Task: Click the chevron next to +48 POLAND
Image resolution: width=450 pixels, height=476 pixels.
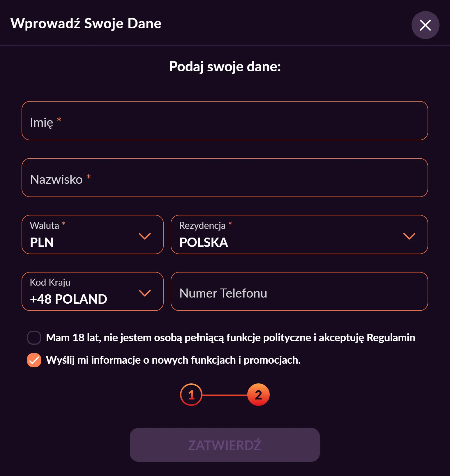Action: click(x=145, y=293)
